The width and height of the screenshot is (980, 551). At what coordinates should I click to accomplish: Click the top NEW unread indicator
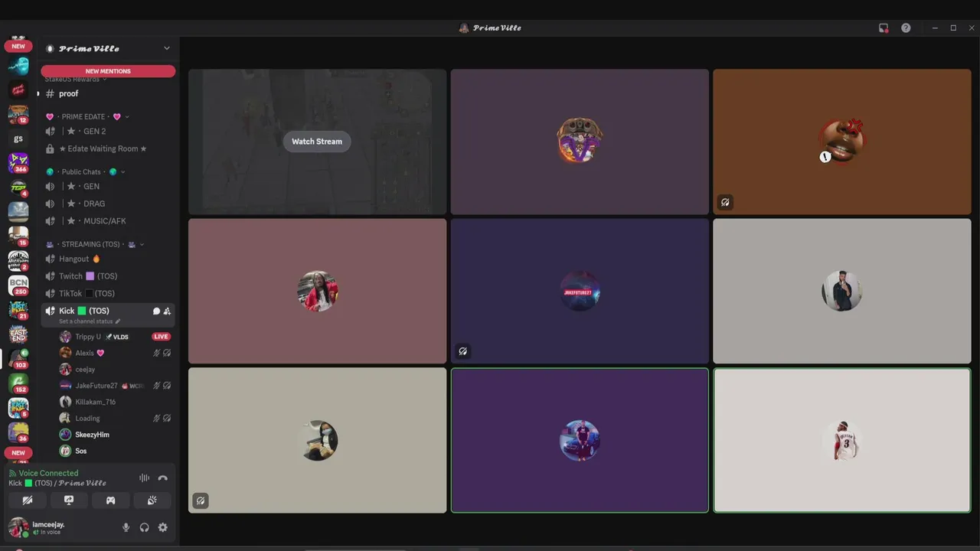pos(18,46)
